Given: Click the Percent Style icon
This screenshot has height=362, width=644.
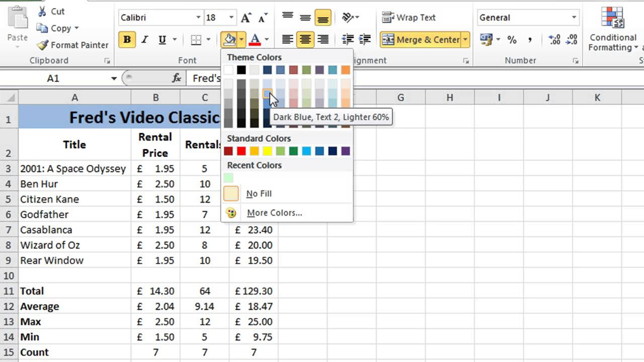Looking at the screenshot, I should (x=512, y=39).
